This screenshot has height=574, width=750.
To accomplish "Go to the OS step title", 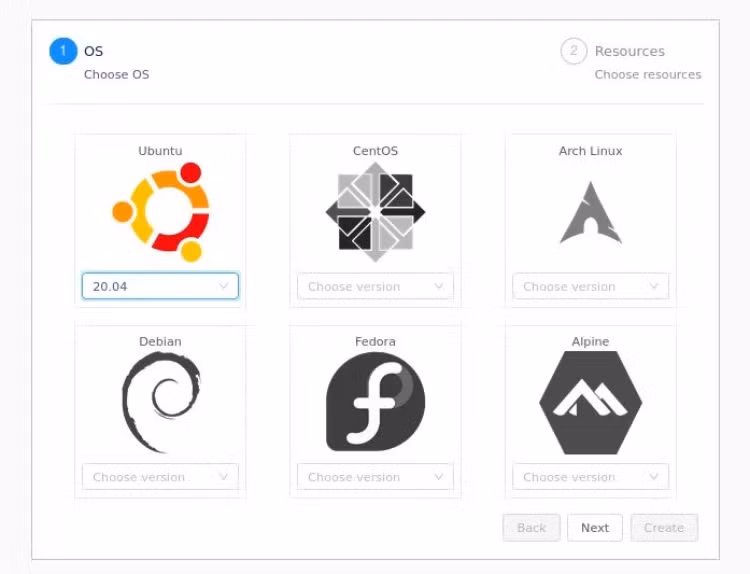I will (x=94, y=51).
